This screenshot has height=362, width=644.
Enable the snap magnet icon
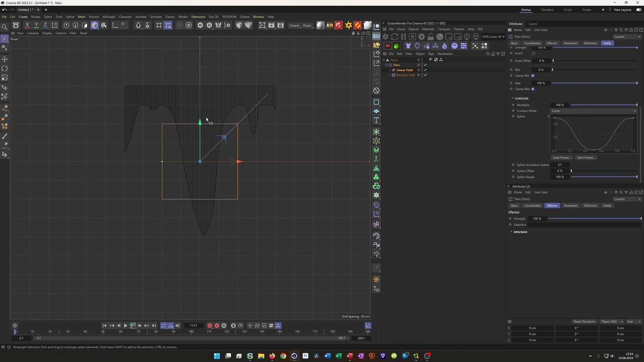pos(138,25)
